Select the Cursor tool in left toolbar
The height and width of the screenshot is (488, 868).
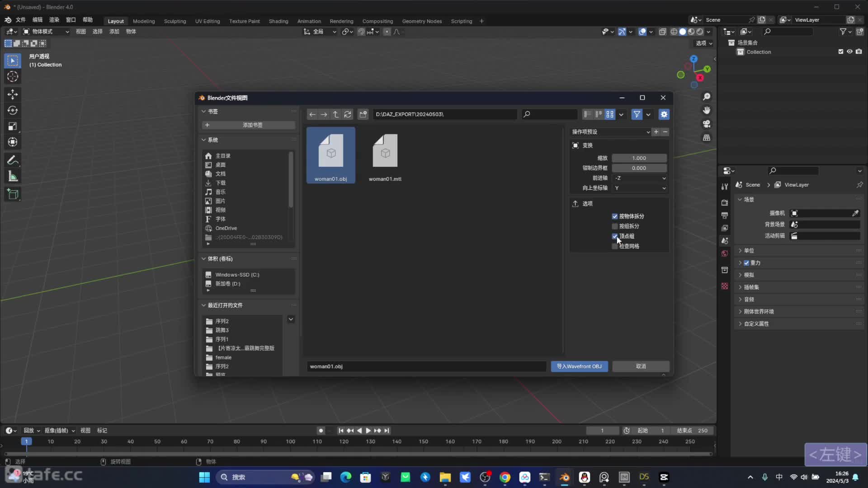coord(13,77)
